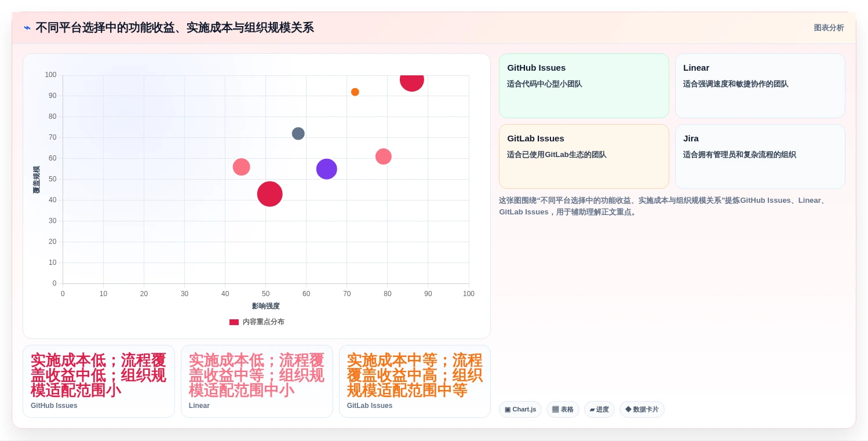Click the 数据卡片 tag chip
868x441 pixels.
[642, 409]
